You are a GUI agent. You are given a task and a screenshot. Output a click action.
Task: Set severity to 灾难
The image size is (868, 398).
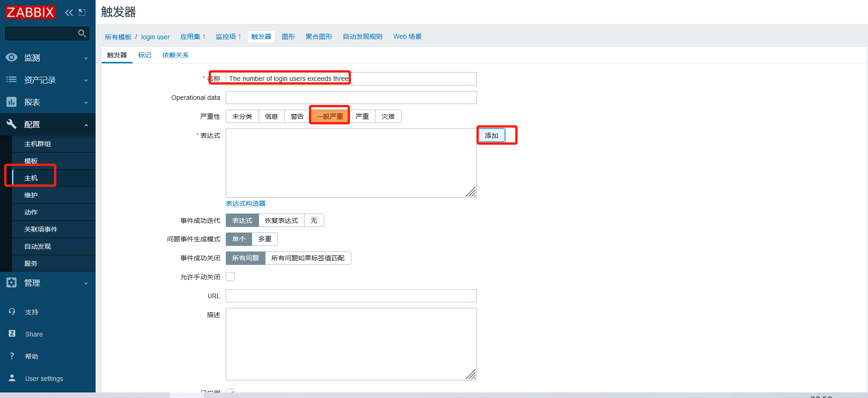click(x=388, y=116)
